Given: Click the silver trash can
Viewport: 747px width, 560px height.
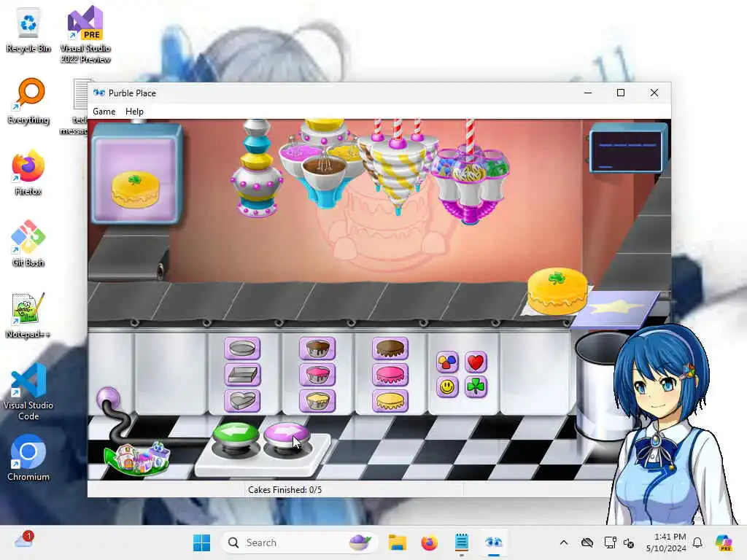Looking at the screenshot, I should (x=600, y=386).
